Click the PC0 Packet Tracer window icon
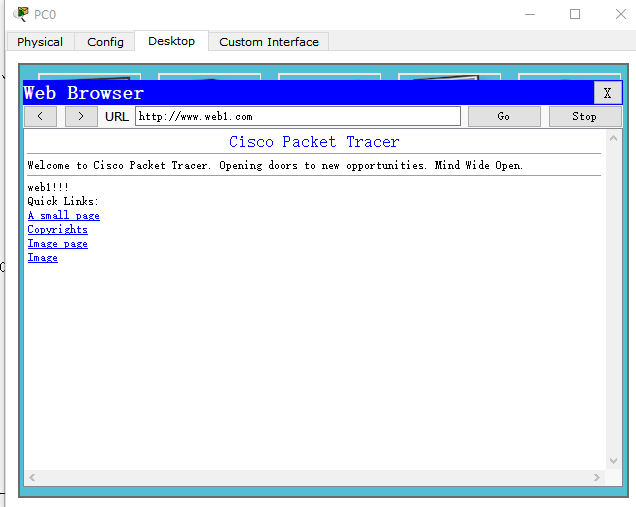 click(21, 14)
